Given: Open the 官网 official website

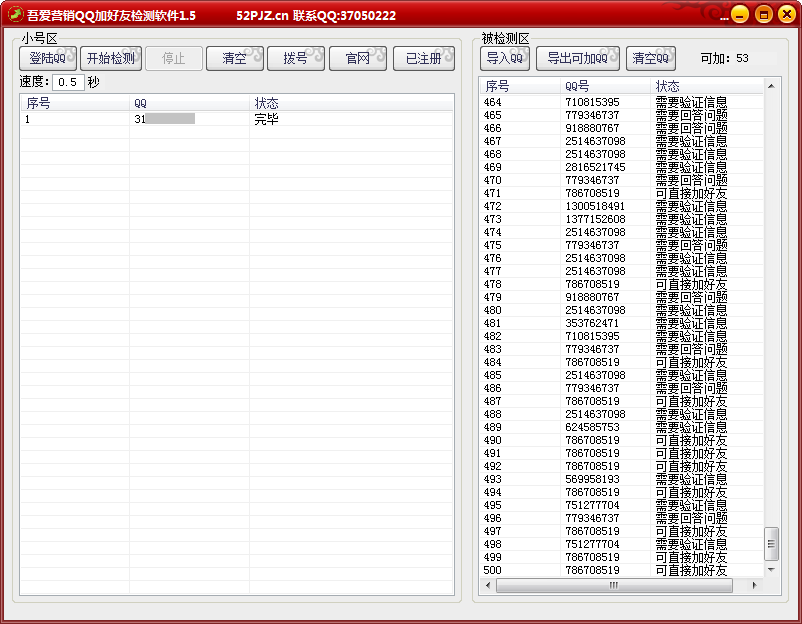Looking at the screenshot, I should tap(357, 58).
